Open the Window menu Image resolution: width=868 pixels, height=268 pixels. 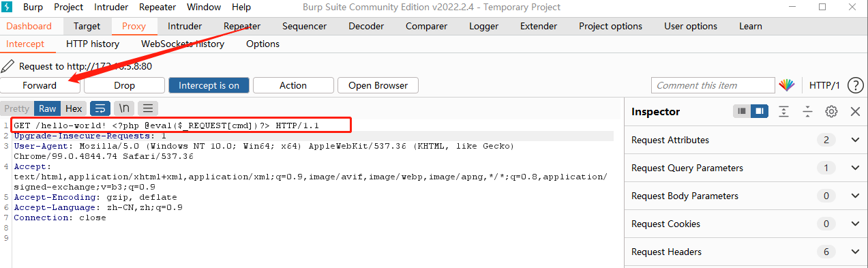click(x=204, y=7)
